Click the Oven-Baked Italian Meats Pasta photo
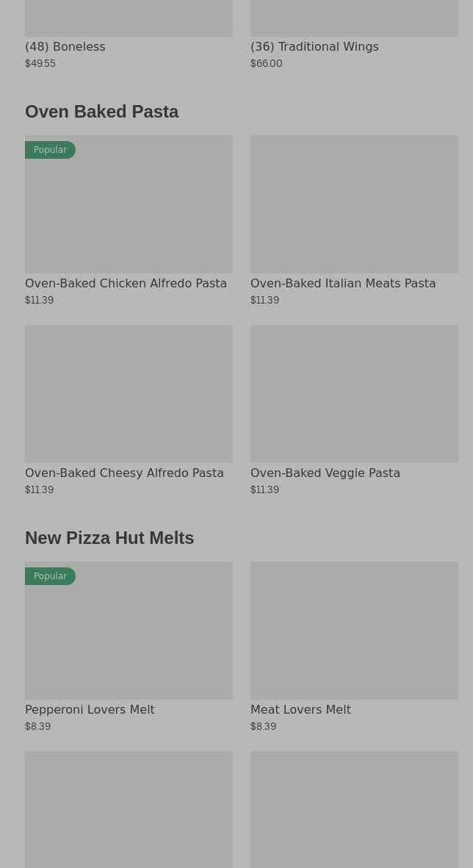Image resolution: width=473 pixels, height=868 pixels. (354, 204)
